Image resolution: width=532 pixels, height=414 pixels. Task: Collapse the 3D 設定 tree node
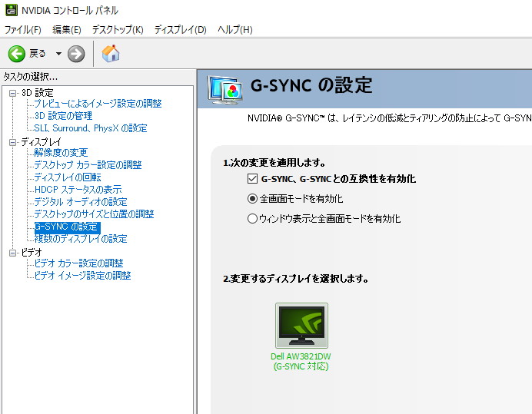[x=12, y=93]
